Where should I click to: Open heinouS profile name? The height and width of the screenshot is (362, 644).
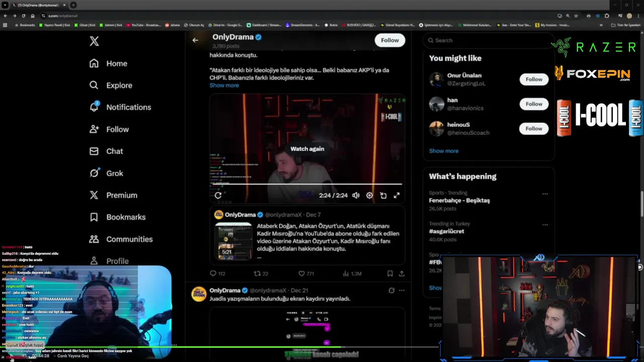coord(458,125)
